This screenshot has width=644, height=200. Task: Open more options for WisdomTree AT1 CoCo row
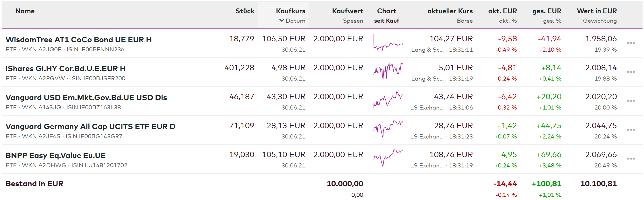(630, 43)
